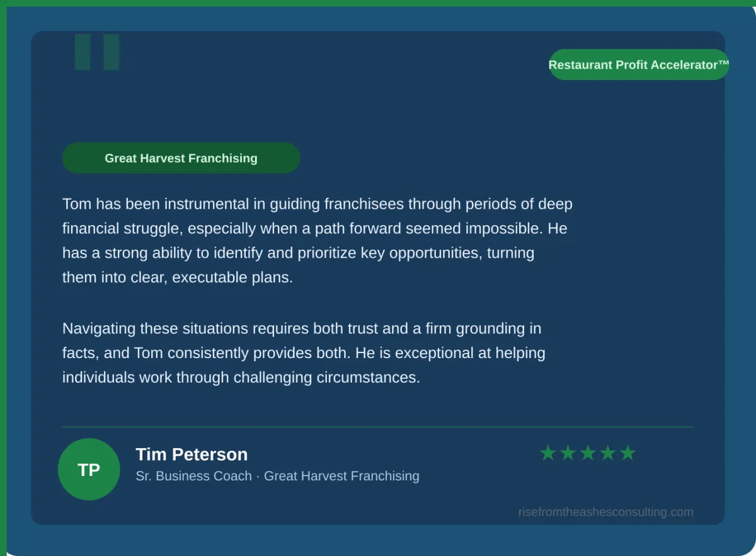Click the horizontal divider above the author
756x556 pixels.
coord(378,427)
